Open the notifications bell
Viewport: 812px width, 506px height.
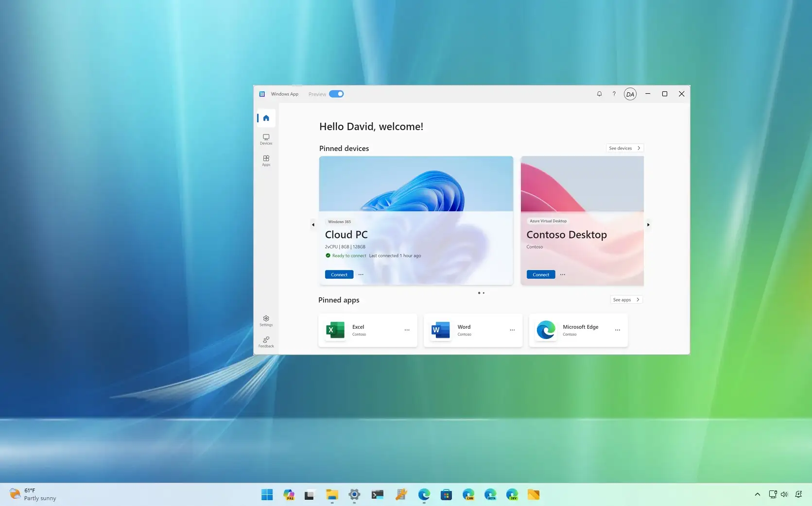click(599, 94)
